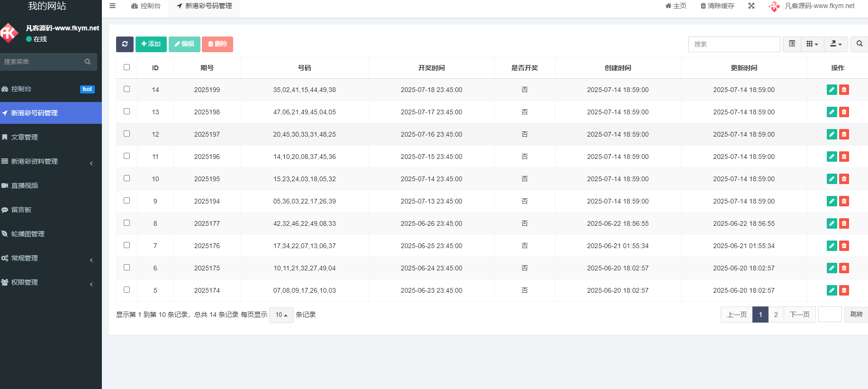This screenshot has height=389, width=868.
Task: Check the row with ID 7
Action: pos(127,245)
